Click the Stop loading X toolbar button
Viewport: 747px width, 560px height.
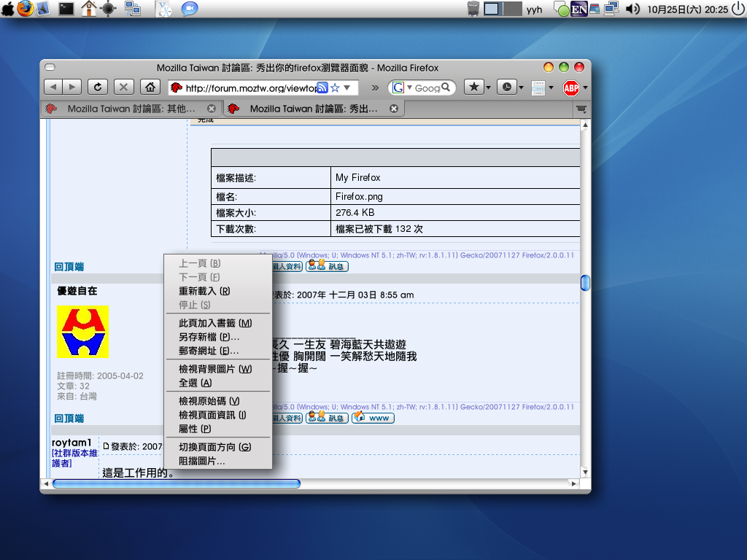point(123,87)
